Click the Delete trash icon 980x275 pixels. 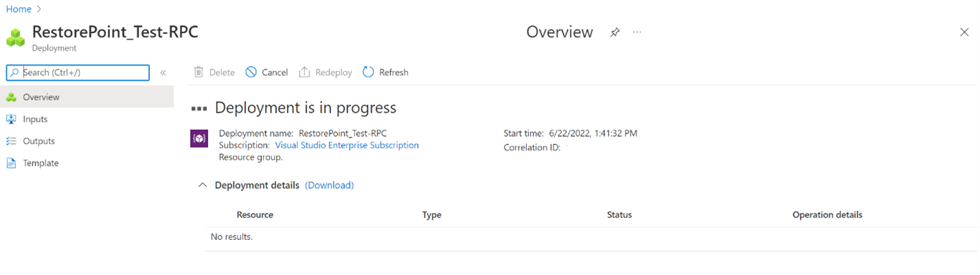(x=198, y=72)
